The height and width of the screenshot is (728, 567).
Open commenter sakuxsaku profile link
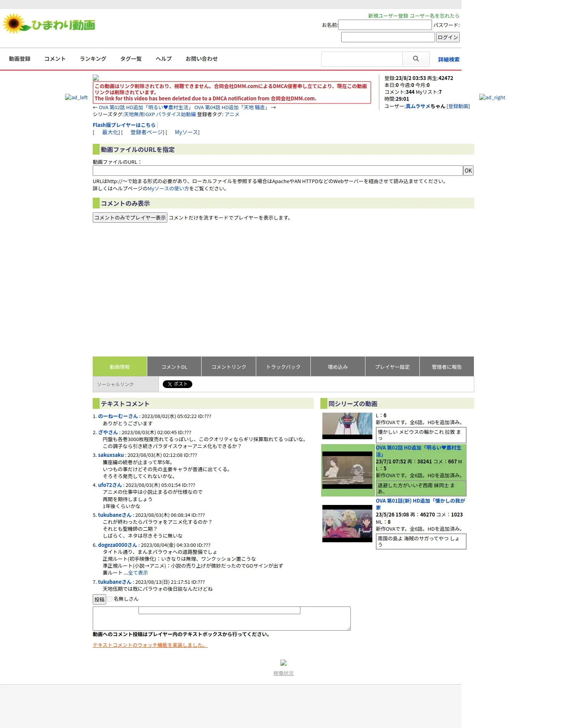[111, 455]
